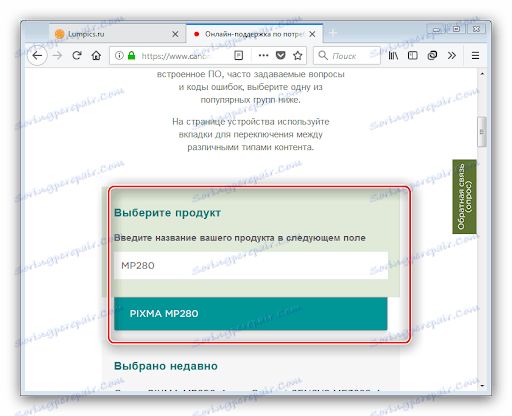Click the Выберите продукт heading

click(x=167, y=213)
